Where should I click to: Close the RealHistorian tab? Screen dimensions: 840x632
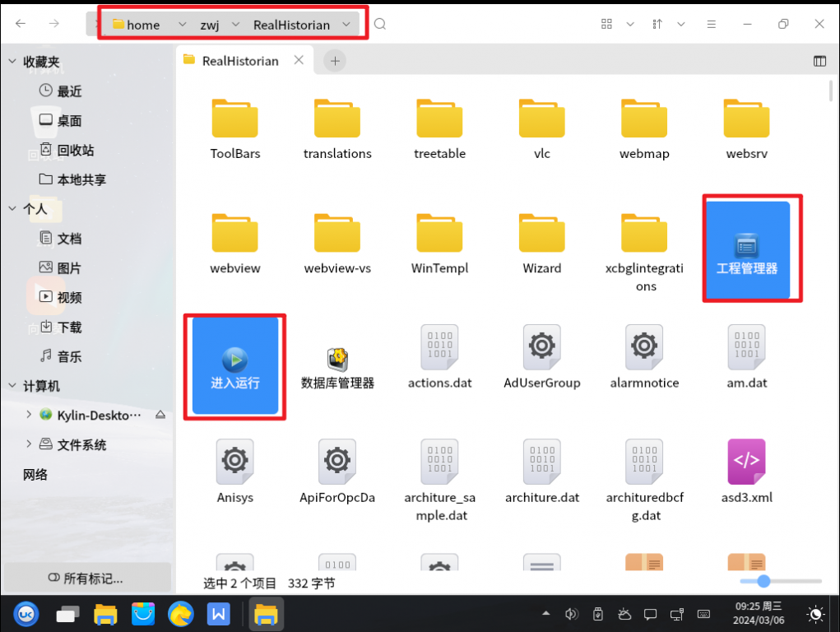point(299,60)
